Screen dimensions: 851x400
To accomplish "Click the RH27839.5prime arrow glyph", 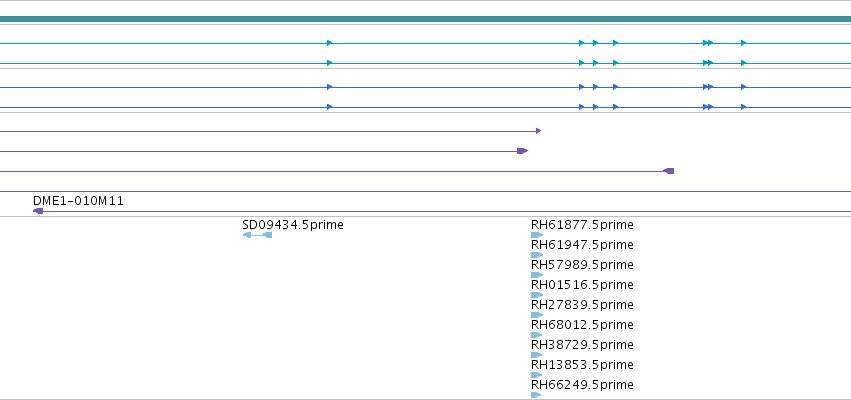I will 537,315.
